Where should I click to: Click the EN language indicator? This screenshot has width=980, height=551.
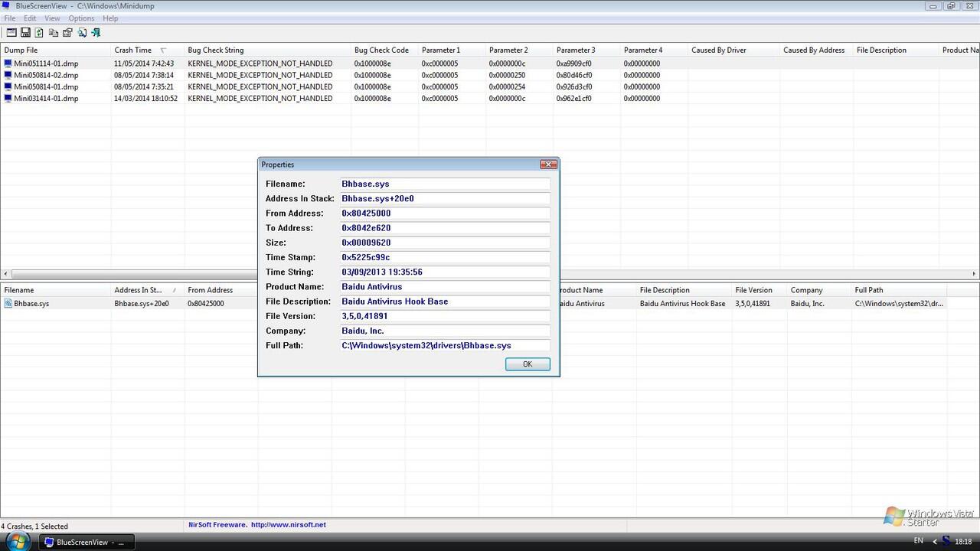pos(918,541)
